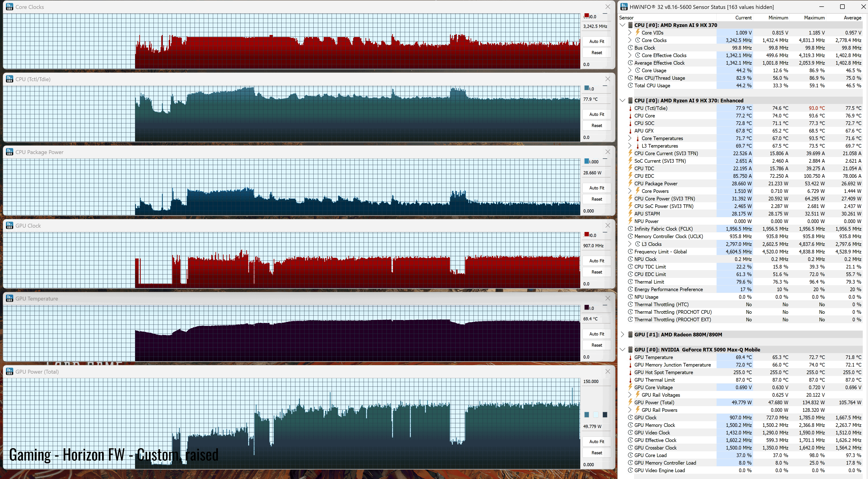Click the Average column header
The height and width of the screenshot is (479, 868).
pos(852,18)
